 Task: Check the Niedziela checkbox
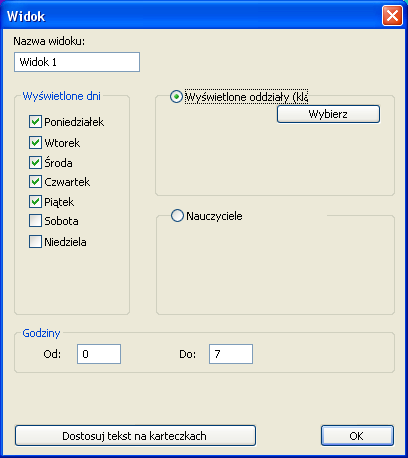(35, 242)
